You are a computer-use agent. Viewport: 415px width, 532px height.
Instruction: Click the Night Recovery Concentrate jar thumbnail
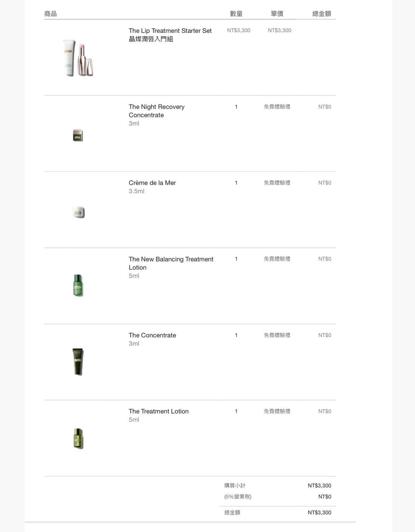coord(78,135)
